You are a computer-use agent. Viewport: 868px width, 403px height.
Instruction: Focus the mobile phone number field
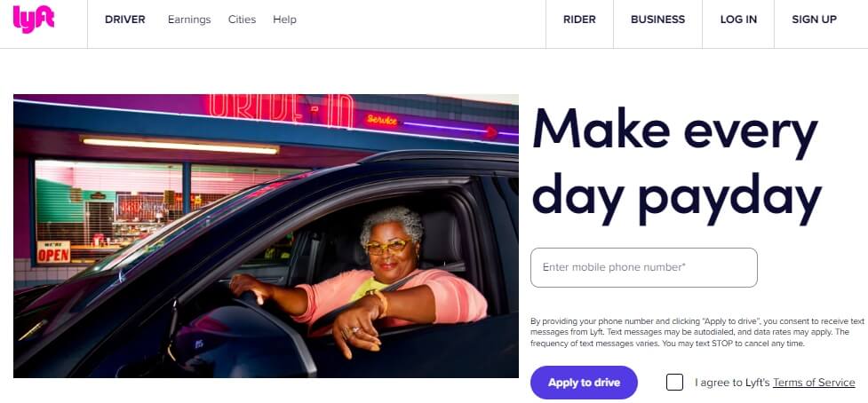[644, 267]
